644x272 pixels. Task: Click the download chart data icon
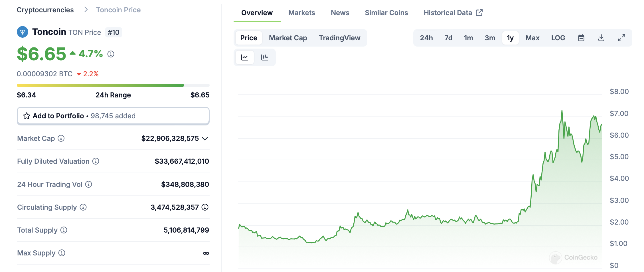[x=601, y=38]
